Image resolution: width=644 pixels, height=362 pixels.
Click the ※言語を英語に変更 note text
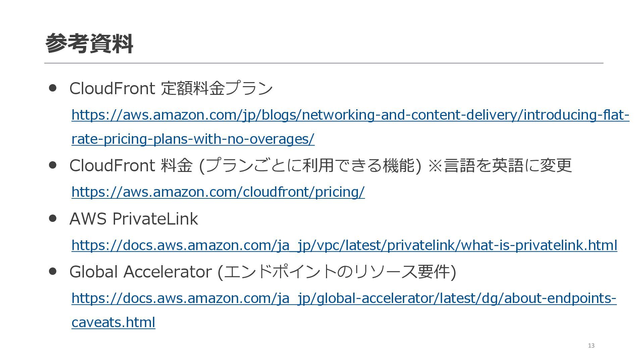(x=500, y=165)
